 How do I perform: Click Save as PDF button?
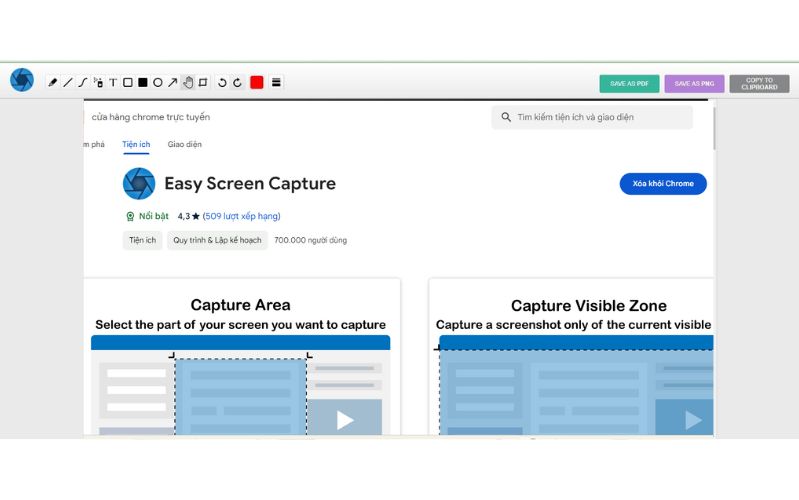click(629, 84)
